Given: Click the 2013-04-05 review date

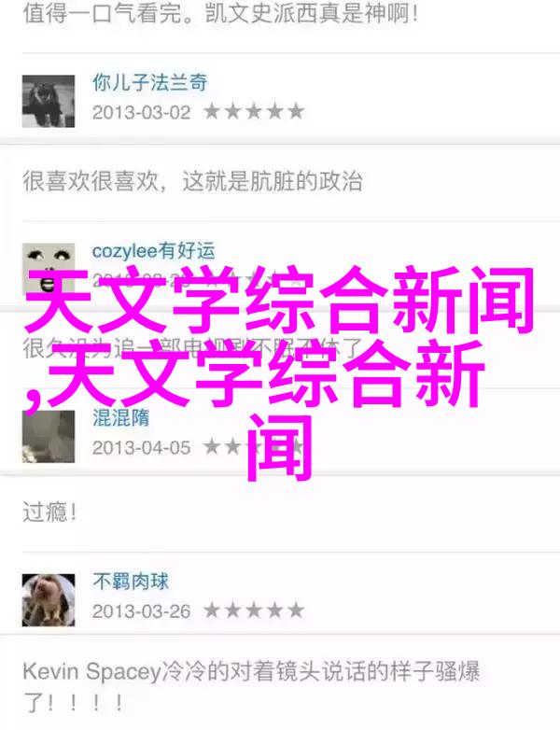Looking at the screenshot, I should click(142, 447).
